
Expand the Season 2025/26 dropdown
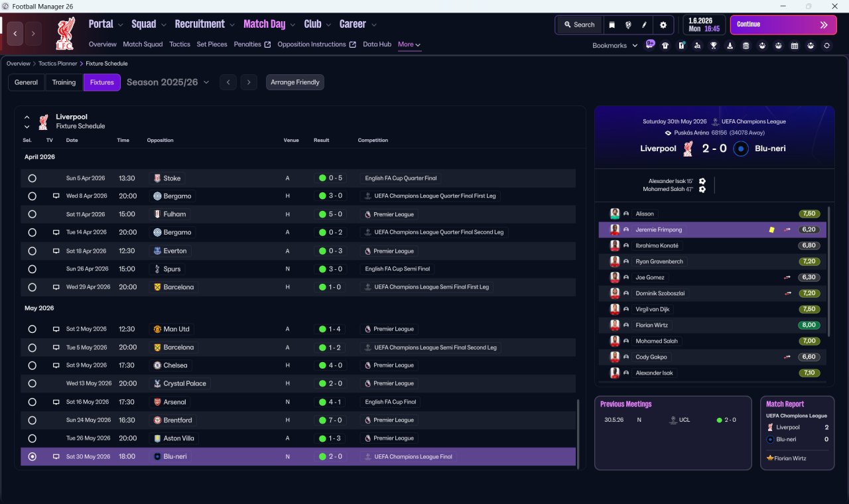click(168, 82)
